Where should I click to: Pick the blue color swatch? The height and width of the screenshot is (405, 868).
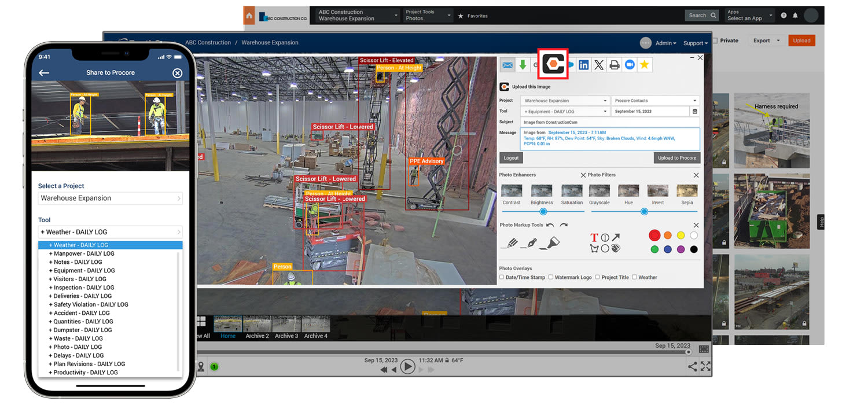click(668, 249)
